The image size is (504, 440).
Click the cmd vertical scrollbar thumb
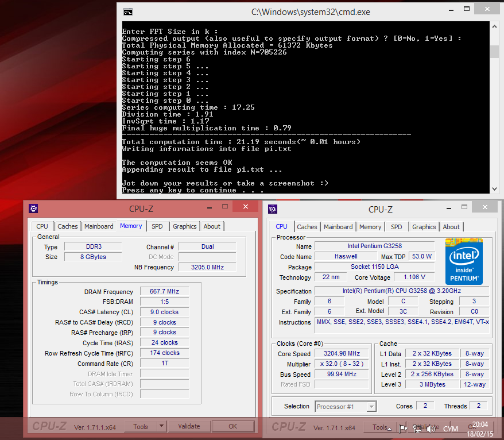(x=494, y=52)
